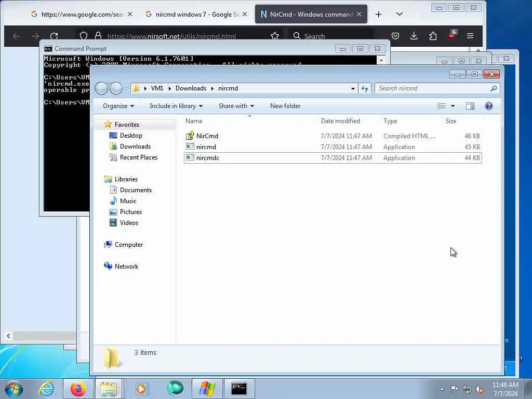The image size is (532, 399).
Task: Click Firefox tracking protection shield icon
Action: (84, 36)
